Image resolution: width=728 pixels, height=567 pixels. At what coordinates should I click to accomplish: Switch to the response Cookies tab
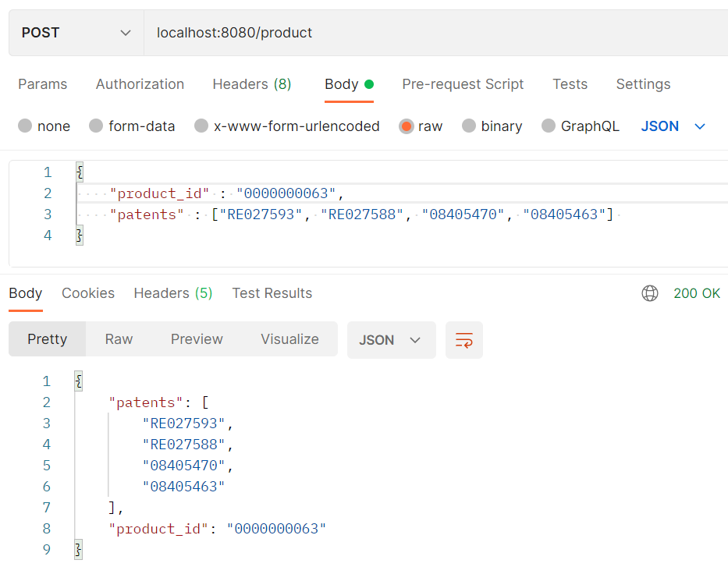coord(88,293)
